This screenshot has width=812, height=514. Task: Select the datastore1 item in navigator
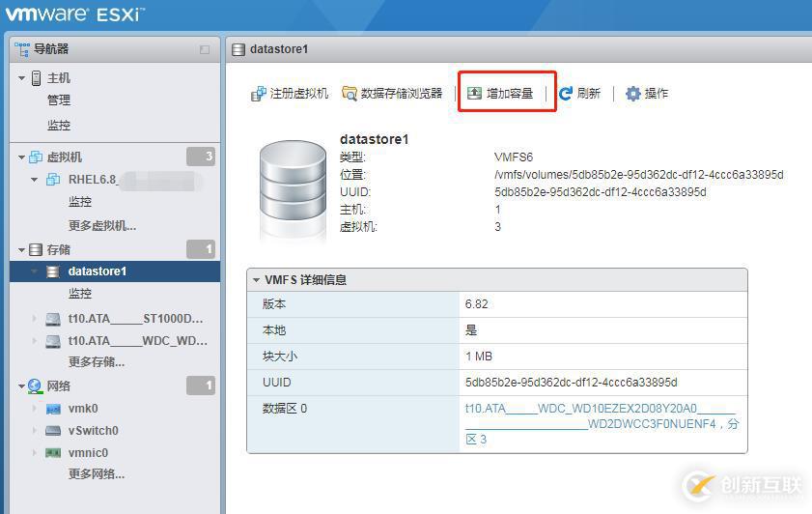115,271
